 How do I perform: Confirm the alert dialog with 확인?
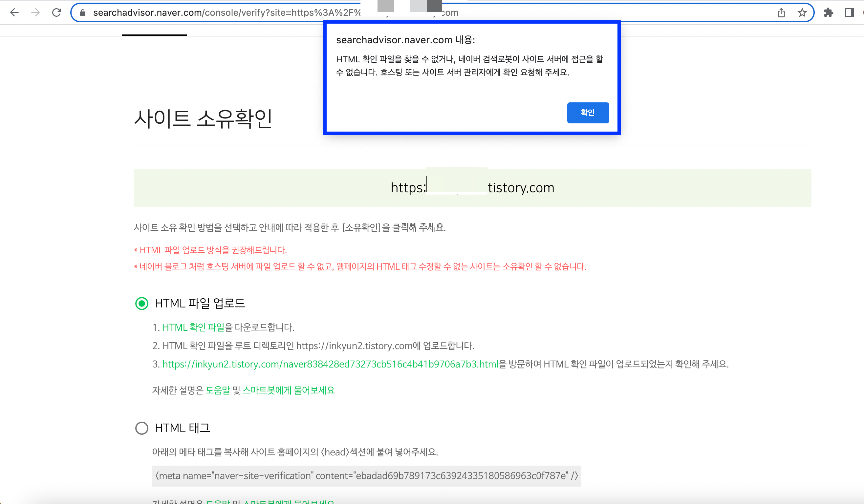pyautogui.click(x=588, y=112)
